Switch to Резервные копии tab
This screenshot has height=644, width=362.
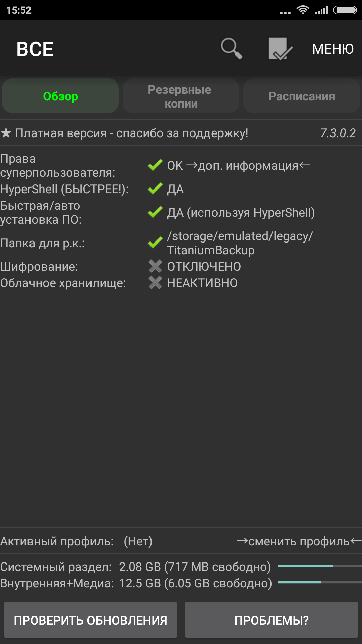pyautogui.click(x=181, y=96)
